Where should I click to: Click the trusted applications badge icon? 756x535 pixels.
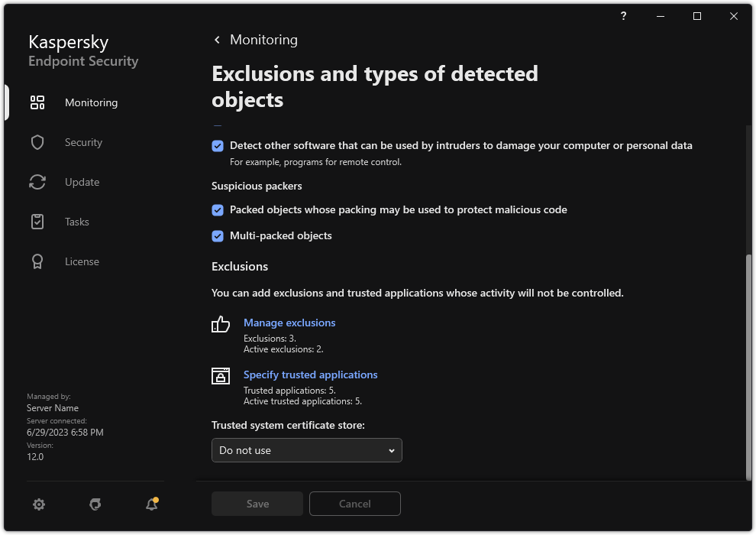[x=220, y=376]
